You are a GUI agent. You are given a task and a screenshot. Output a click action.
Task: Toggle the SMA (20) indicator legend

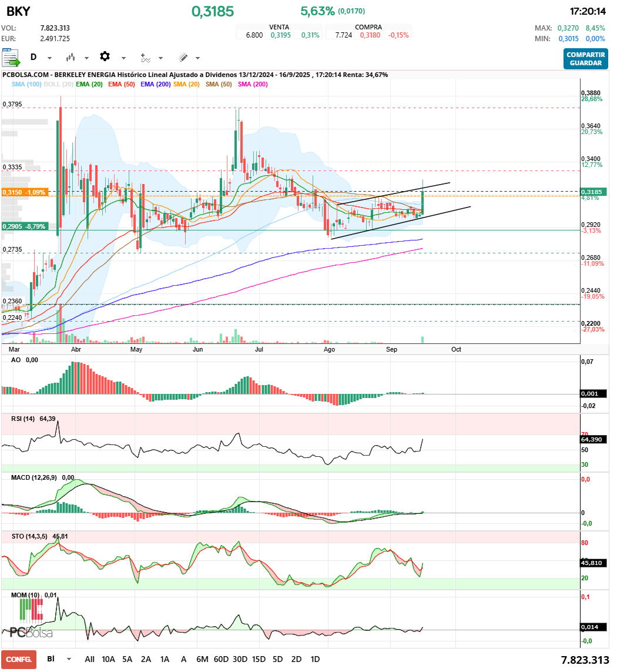point(186,85)
